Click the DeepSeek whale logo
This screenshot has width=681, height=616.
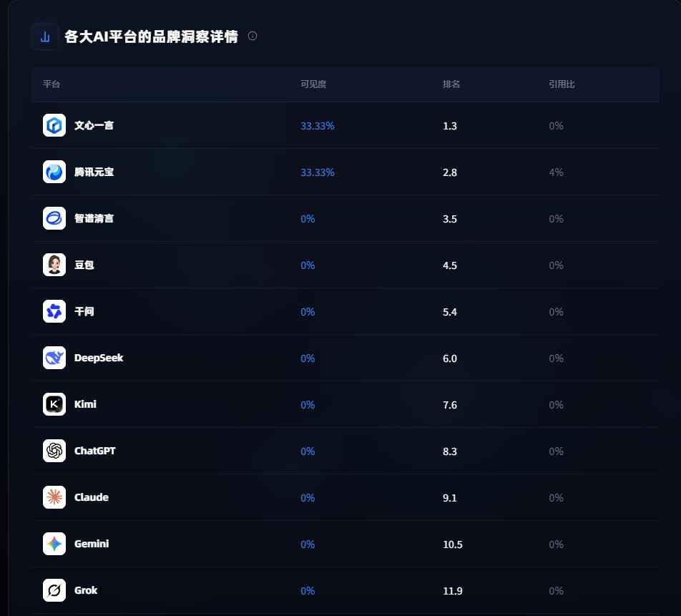(54, 358)
